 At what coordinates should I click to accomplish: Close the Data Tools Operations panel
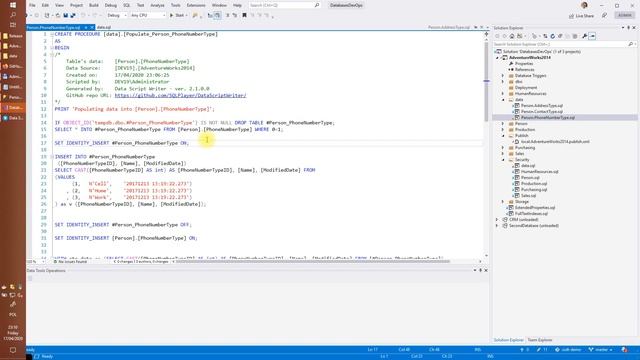[x=486, y=270]
